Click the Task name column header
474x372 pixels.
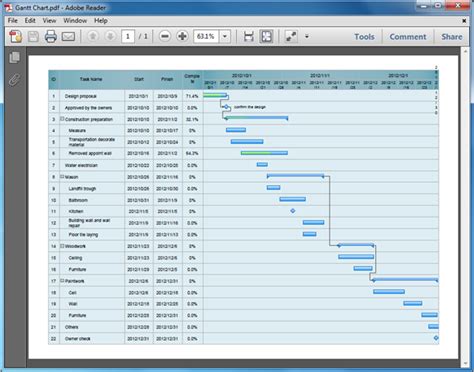[x=91, y=79]
